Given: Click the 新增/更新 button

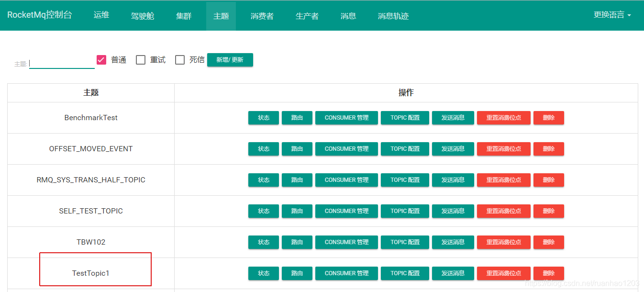Looking at the screenshot, I should (x=230, y=60).
